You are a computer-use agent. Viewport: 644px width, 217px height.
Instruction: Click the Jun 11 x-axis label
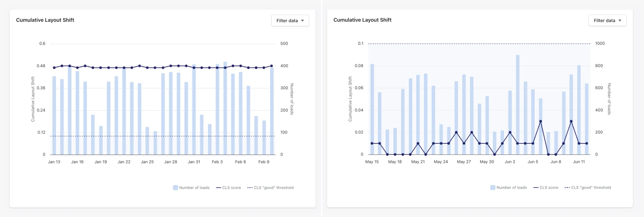579,162
